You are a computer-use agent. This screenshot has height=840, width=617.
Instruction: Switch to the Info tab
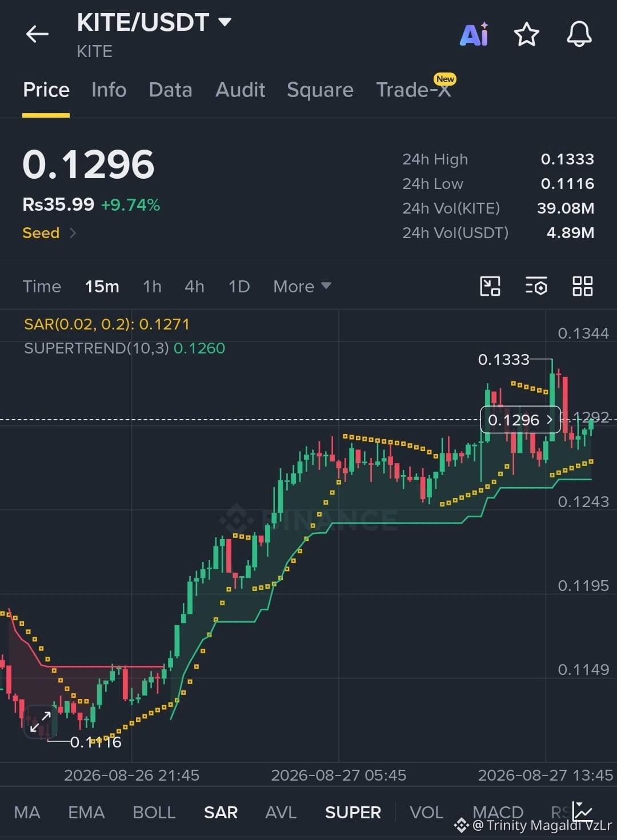(x=109, y=90)
